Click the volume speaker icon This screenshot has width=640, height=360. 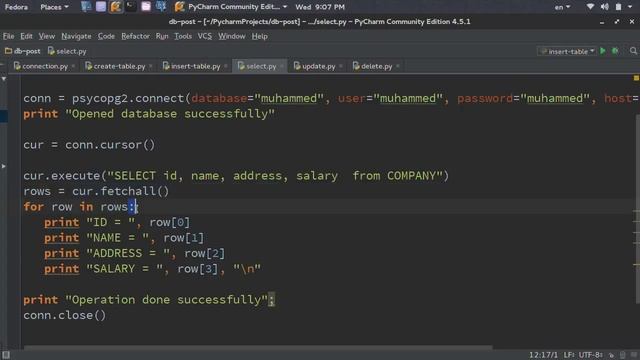[604, 7]
